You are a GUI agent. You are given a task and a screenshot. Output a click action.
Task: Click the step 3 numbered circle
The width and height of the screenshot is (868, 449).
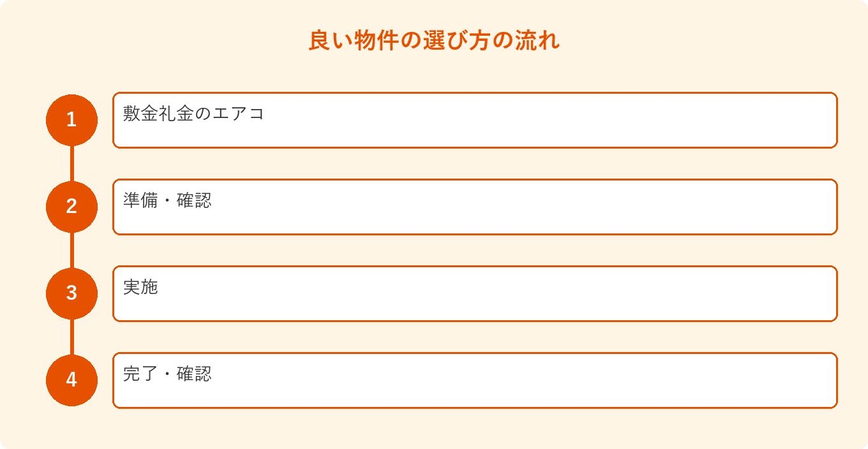(71, 293)
